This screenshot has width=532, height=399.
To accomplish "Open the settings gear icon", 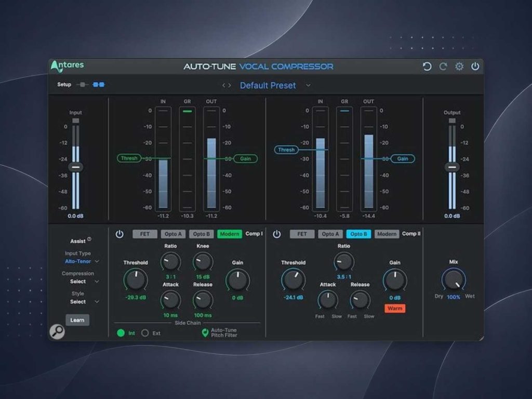I will click(459, 66).
